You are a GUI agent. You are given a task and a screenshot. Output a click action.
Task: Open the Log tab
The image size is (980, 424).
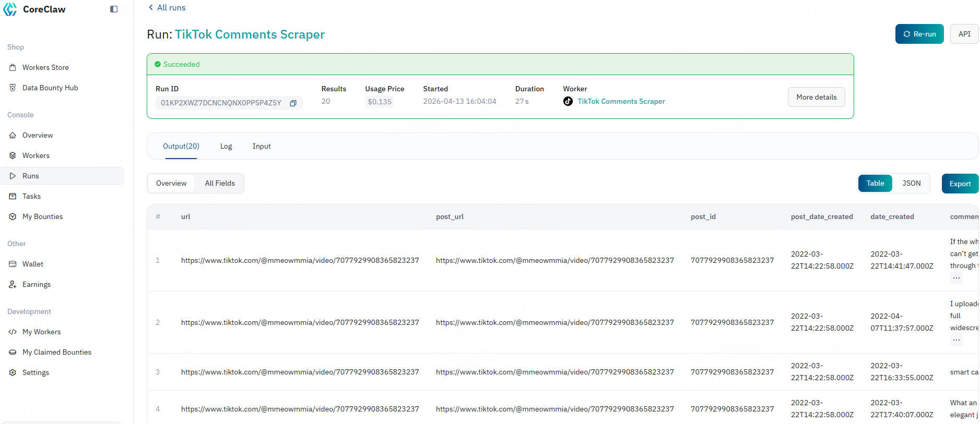tap(226, 146)
